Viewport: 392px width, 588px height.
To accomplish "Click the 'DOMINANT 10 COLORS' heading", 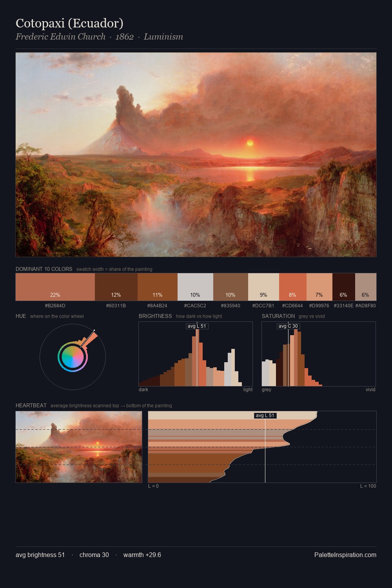I will pos(44,269).
